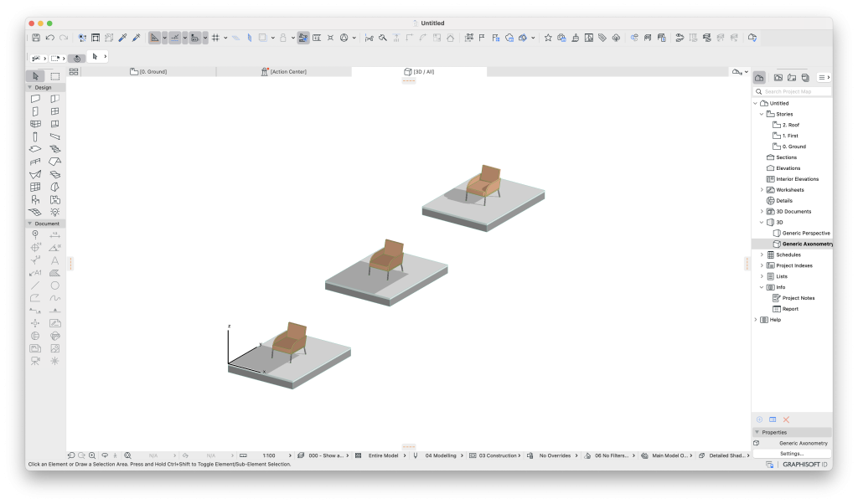Select the Arrow tool in the toolbox

[35, 76]
